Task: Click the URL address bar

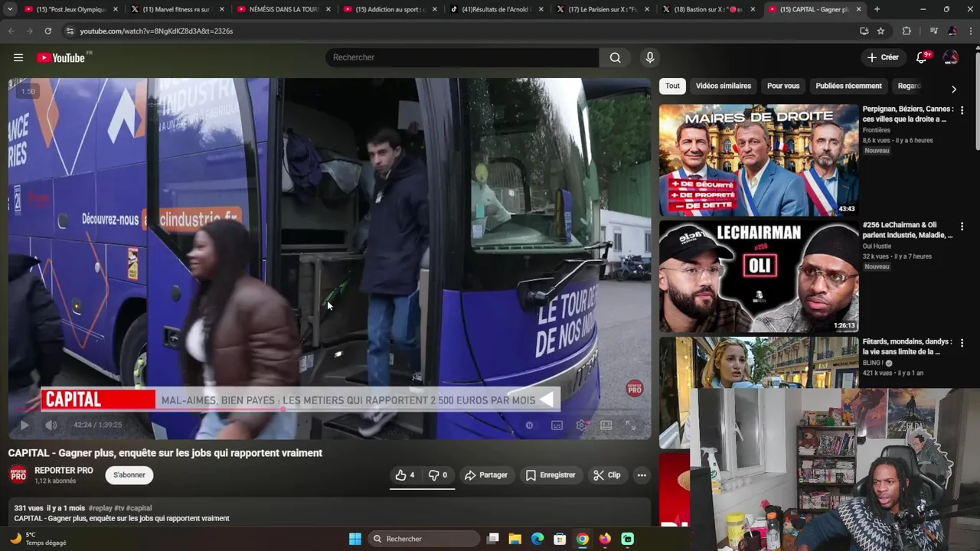Action: pos(459,31)
